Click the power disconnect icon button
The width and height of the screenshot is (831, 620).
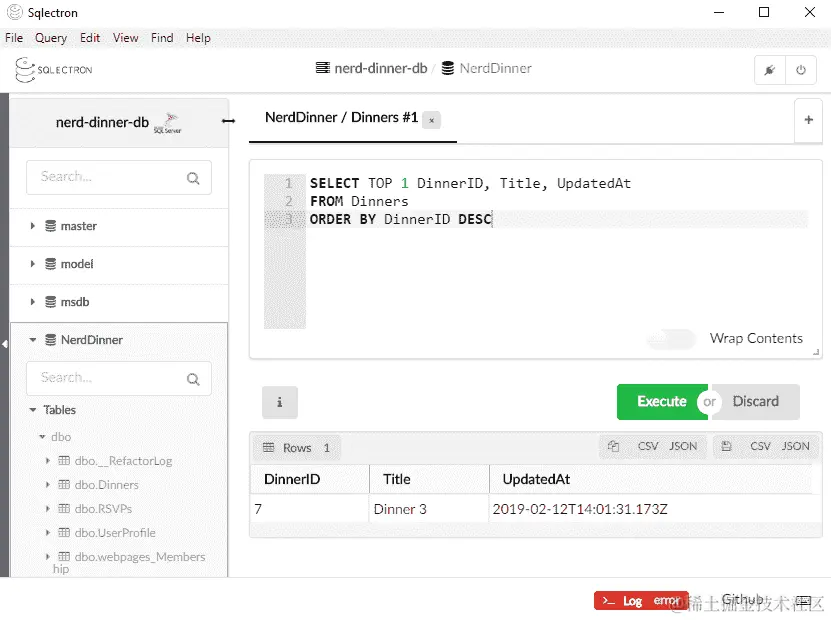(x=801, y=70)
